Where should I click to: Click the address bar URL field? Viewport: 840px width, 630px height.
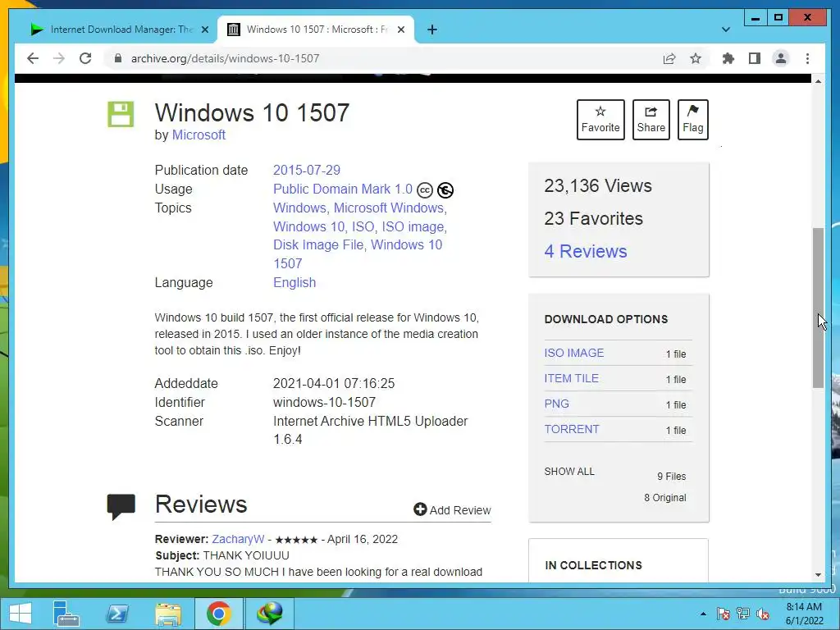click(386, 58)
